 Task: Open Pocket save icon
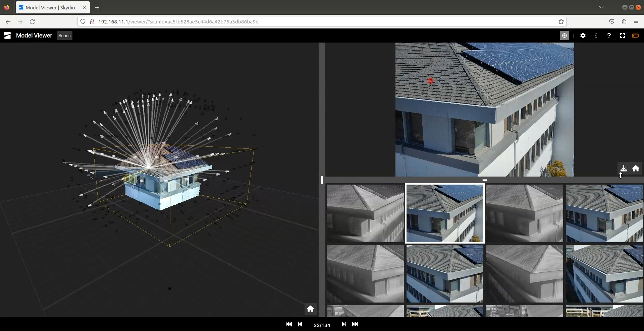coord(612,21)
